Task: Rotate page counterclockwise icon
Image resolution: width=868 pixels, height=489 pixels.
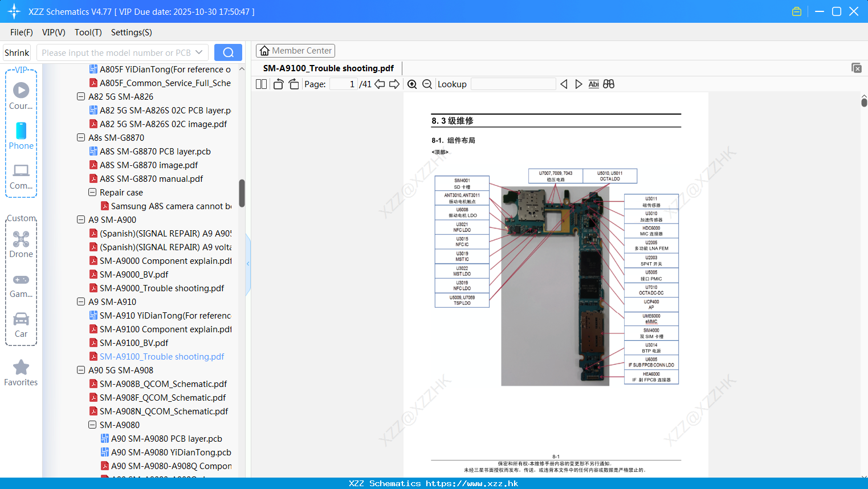Action: coord(278,84)
